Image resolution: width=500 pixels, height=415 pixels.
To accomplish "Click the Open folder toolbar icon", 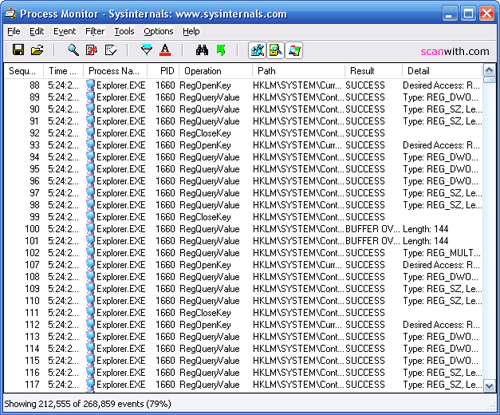I will point(37,50).
